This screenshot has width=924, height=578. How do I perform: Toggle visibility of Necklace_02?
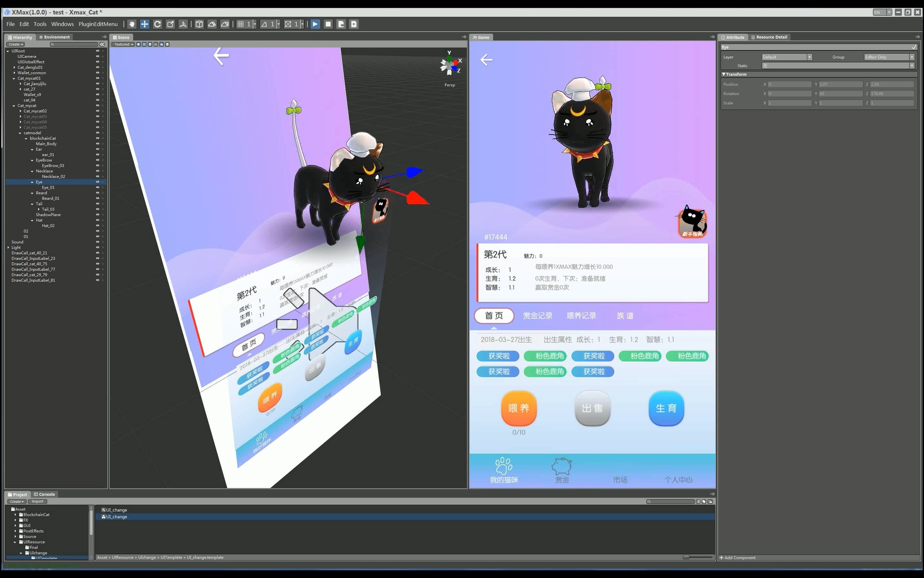pyautogui.click(x=97, y=176)
